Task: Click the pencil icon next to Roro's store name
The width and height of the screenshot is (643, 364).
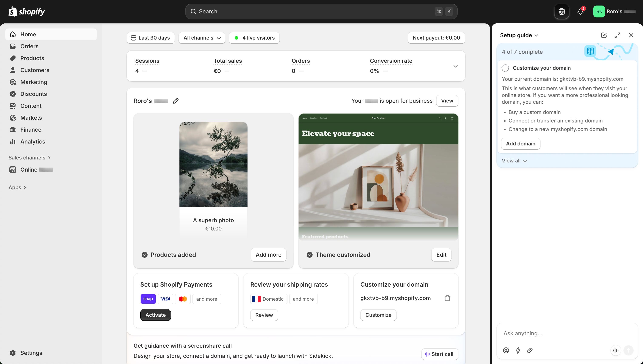Action: click(176, 101)
